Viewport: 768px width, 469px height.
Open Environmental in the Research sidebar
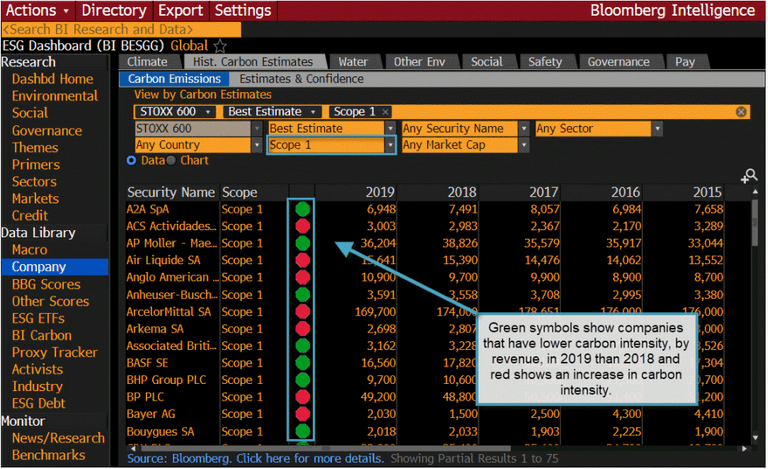pyautogui.click(x=55, y=96)
